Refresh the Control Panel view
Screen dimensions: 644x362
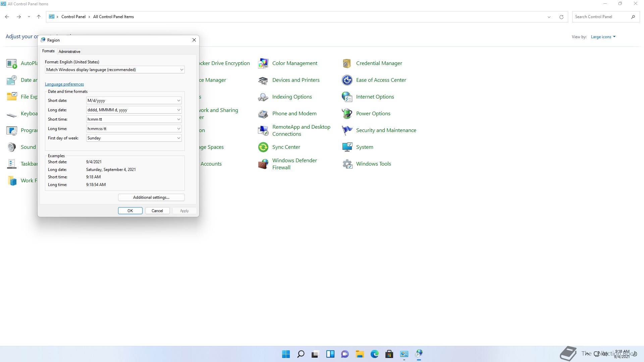coord(561,17)
